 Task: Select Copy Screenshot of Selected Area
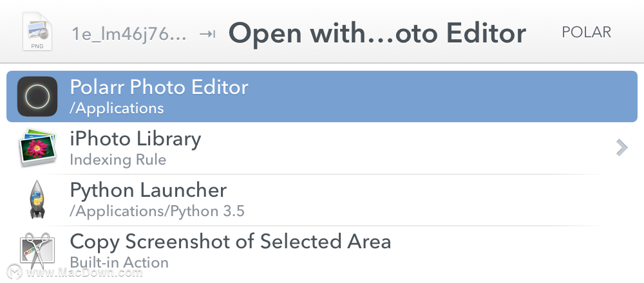(x=322, y=251)
